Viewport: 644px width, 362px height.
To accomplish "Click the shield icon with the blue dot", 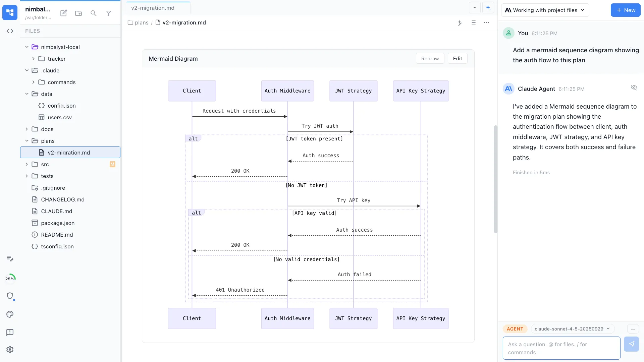I will click(x=10, y=296).
